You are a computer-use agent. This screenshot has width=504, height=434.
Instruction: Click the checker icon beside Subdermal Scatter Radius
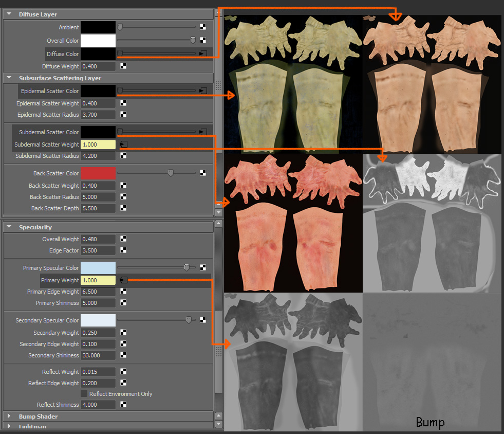pos(123,155)
